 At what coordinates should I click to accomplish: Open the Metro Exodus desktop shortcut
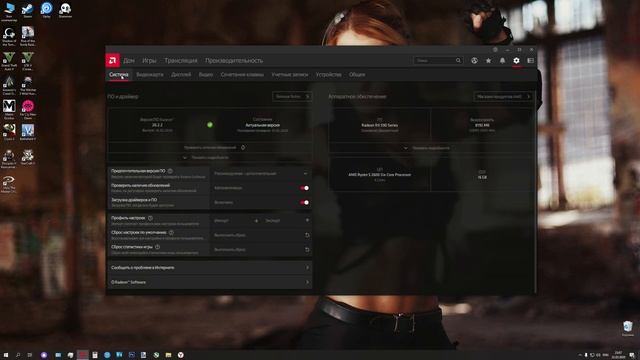(x=9, y=109)
